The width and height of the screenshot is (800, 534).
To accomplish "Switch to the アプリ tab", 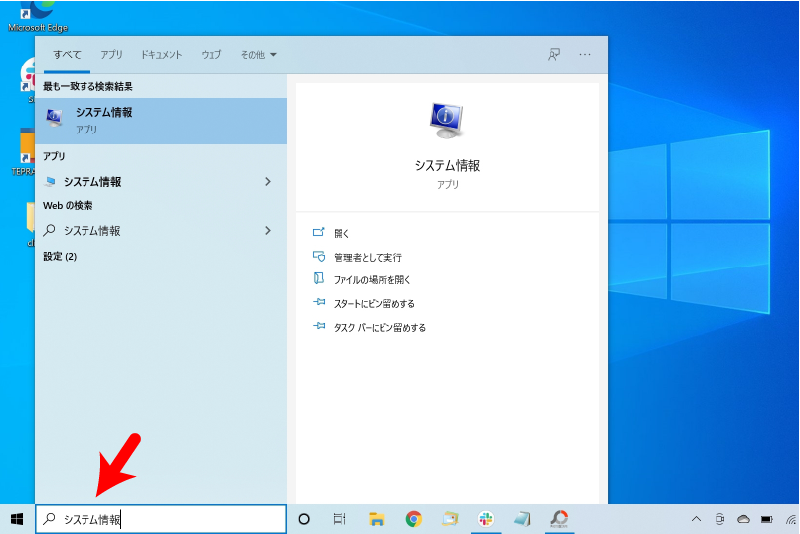I will tap(111, 55).
